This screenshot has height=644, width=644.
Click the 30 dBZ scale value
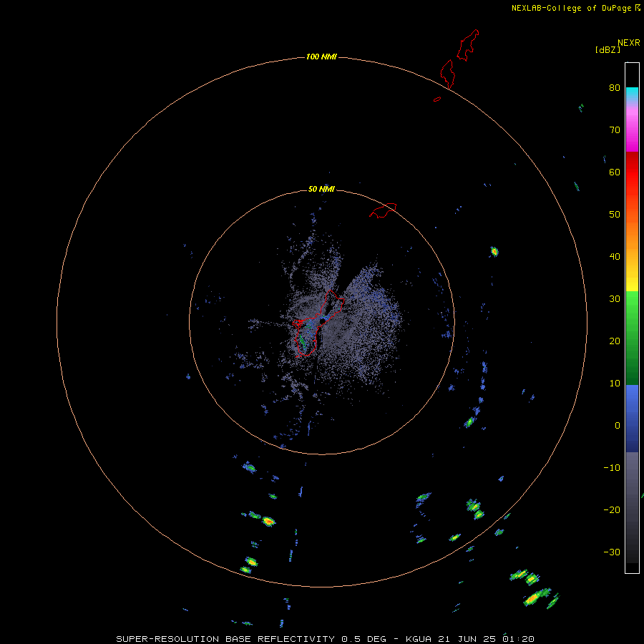point(615,298)
